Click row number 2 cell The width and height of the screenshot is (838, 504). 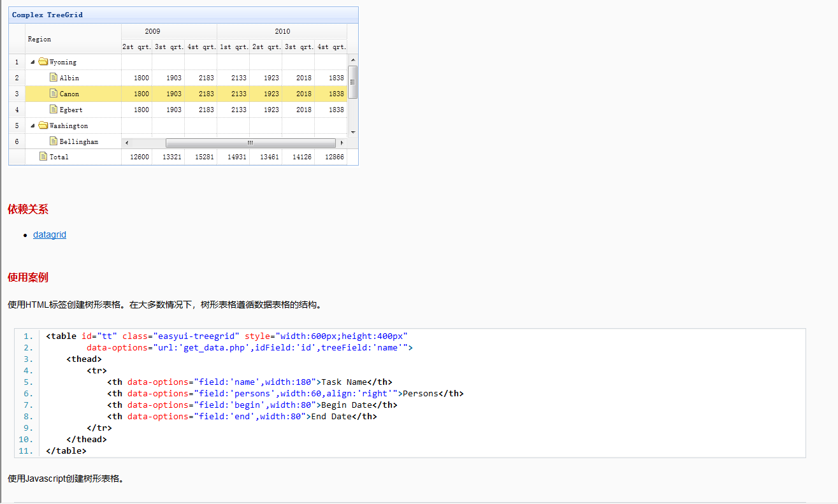pos(17,78)
